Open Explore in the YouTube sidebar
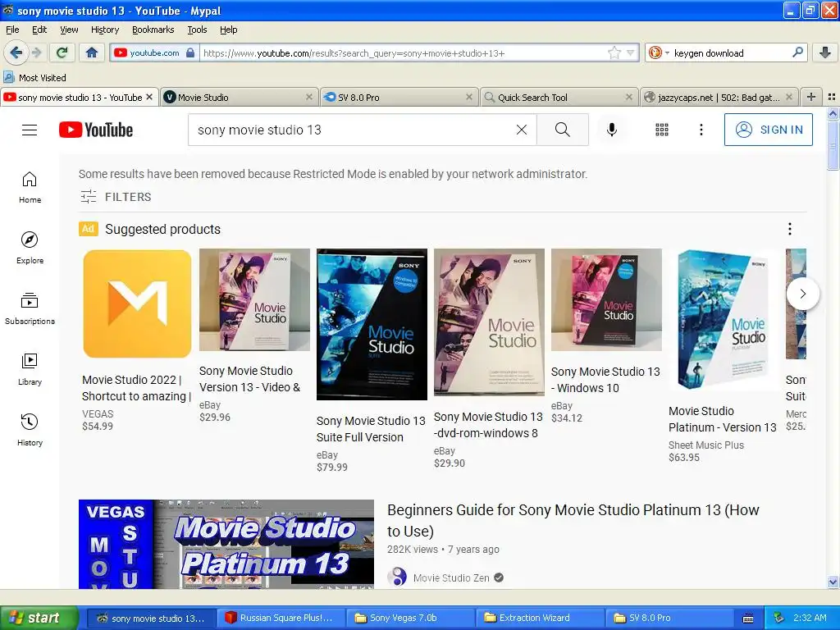The image size is (840, 630). click(x=30, y=248)
